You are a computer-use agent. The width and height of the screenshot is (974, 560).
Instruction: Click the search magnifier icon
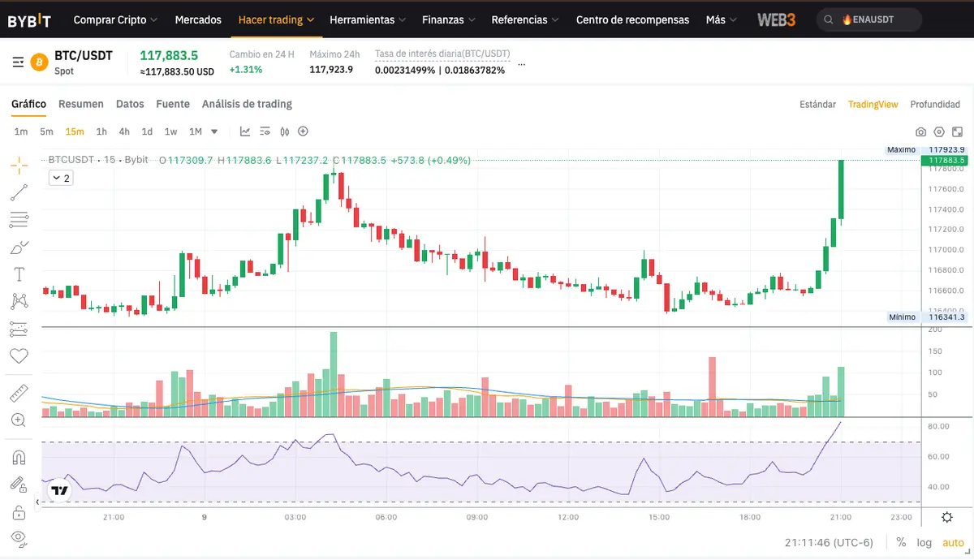(827, 19)
